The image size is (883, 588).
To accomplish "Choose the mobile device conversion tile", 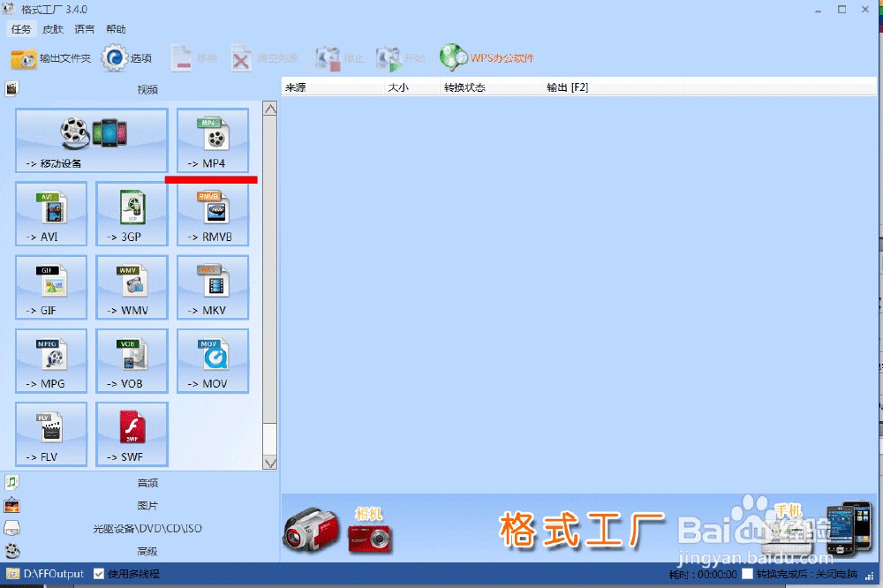I will coord(92,140).
